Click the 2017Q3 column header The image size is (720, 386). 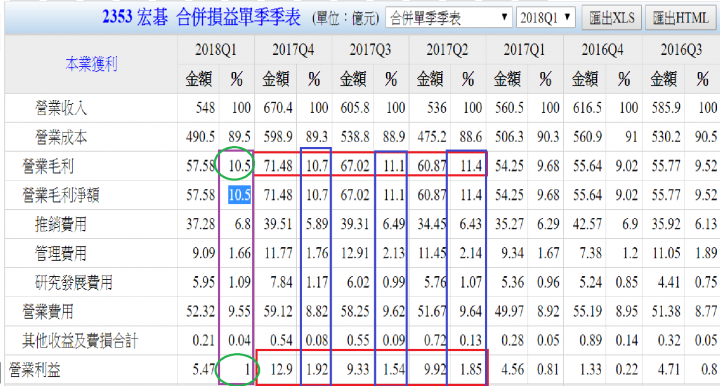point(370,50)
